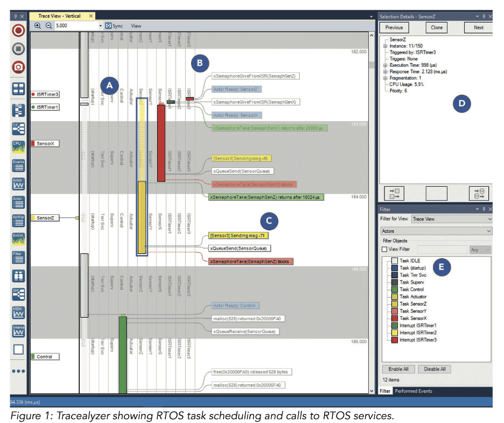Select the Filter tab at panel bottom
This screenshot has height=423, width=504.
pos(385,391)
